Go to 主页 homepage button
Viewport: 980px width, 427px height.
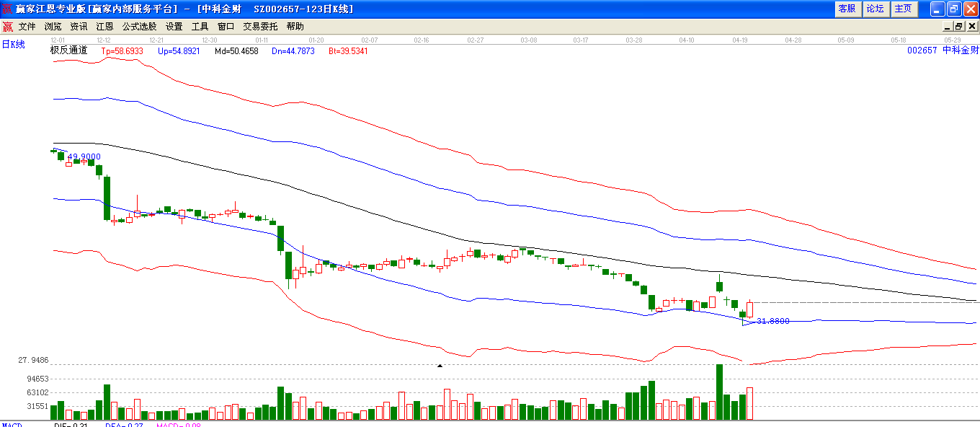(x=903, y=9)
